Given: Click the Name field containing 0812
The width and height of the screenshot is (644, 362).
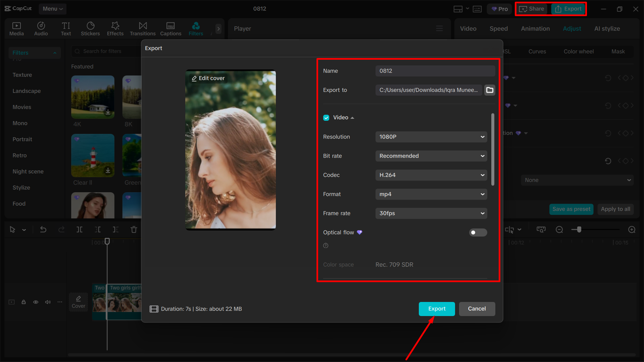Looking at the screenshot, I should pyautogui.click(x=435, y=71).
